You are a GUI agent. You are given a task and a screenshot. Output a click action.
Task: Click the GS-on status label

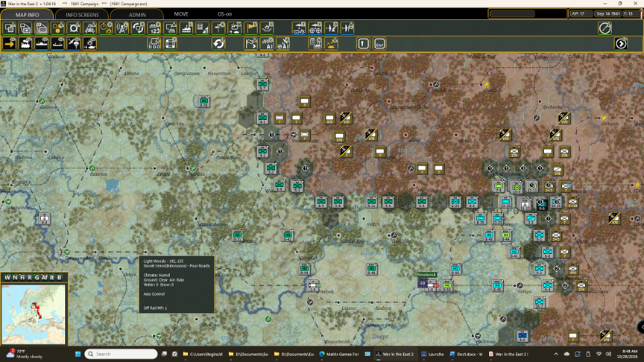tap(224, 14)
